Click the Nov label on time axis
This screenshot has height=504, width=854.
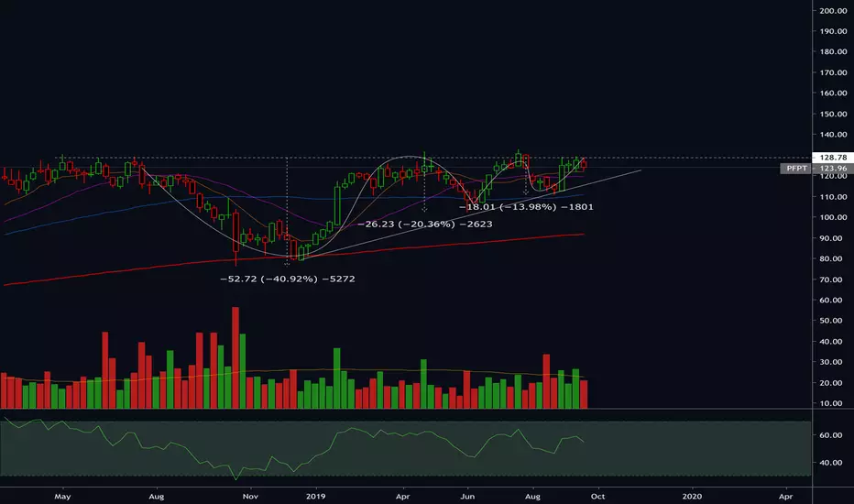250,497
